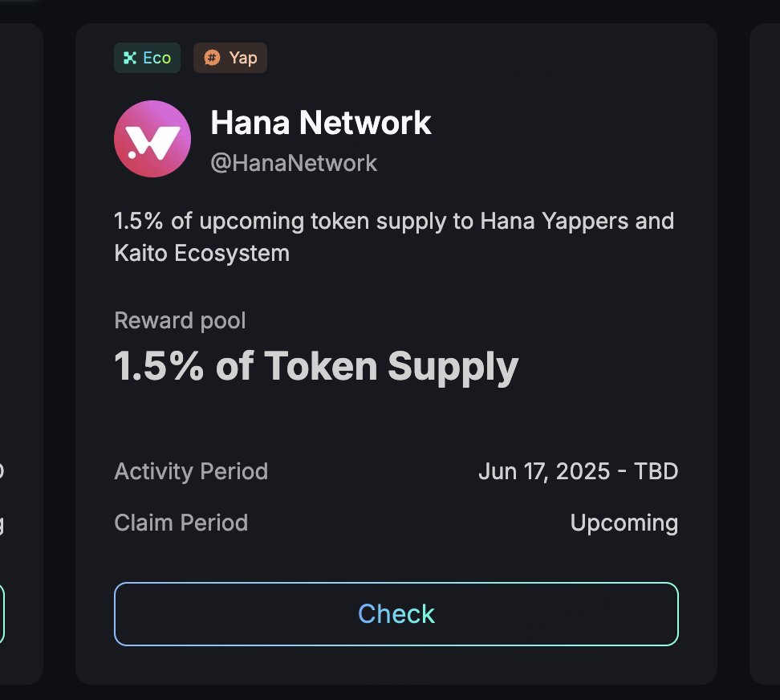Select the Eco category tag

(147, 58)
